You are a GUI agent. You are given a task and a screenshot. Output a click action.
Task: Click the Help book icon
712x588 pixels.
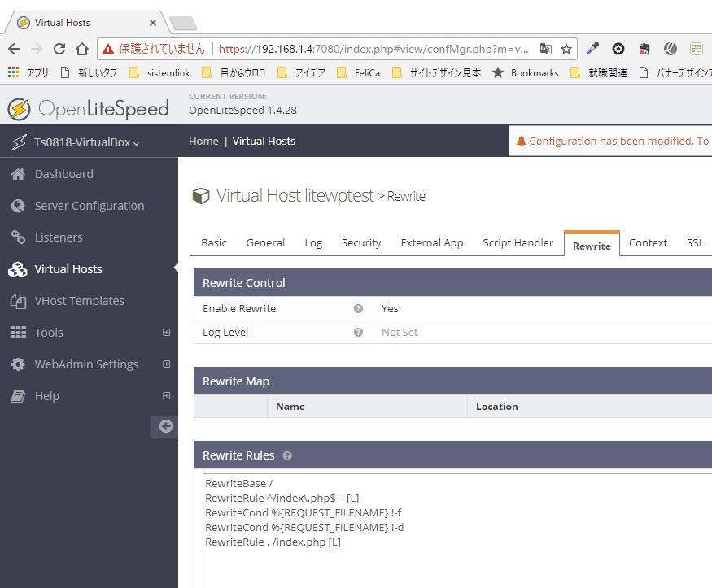tap(18, 396)
